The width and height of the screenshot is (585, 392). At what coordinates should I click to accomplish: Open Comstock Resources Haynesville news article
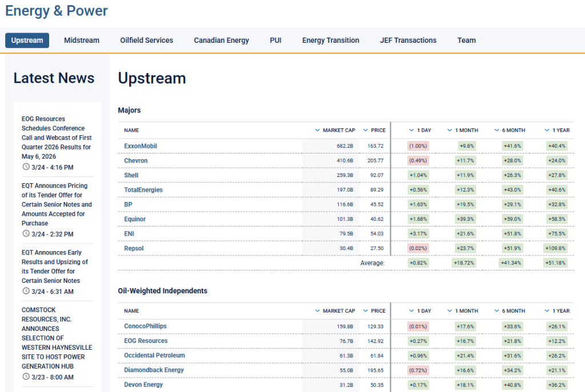click(x=57, y=338)
